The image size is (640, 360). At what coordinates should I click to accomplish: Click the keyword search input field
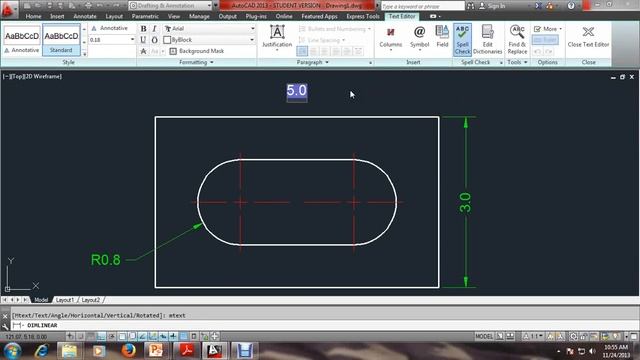(x=422, y=6)
